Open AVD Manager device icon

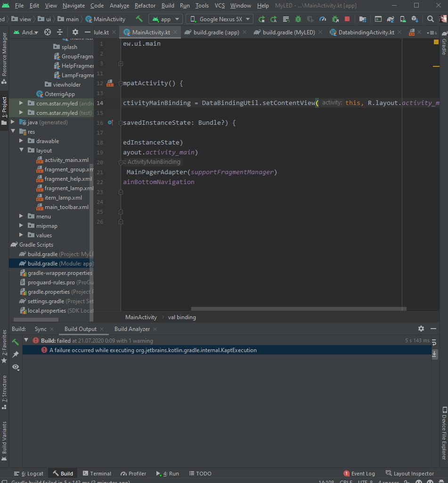(403, 19)
